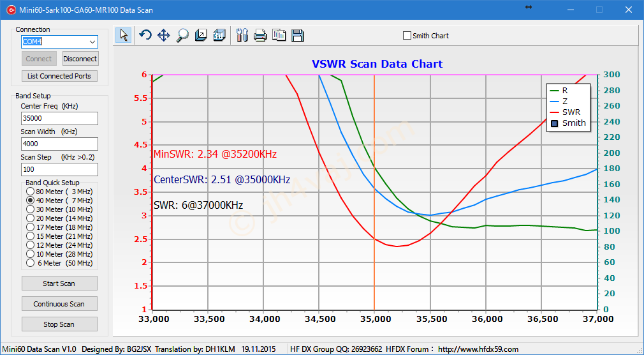Viewport: 644px width, 355px height.
Task: Click the Translation by: DH1KLM text
Action: pyautogui.click(x=194, y=349)
